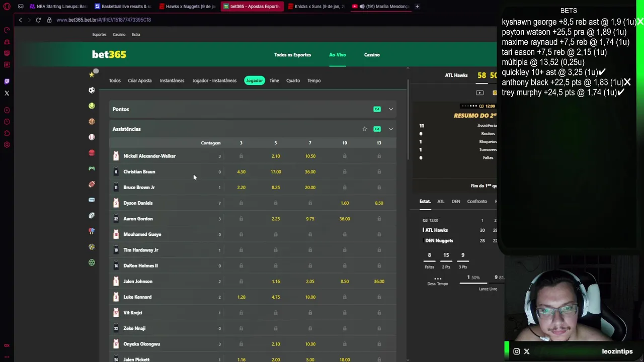Select the green wheel icon in sidebar
Screen dimensions: 644x362
[92, 262]
